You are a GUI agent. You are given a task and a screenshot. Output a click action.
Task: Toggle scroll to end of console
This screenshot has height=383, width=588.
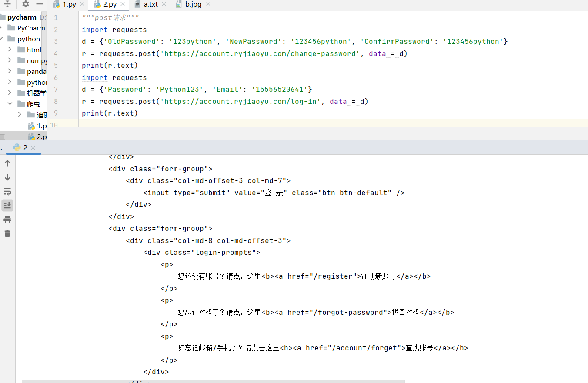[7, 205]
